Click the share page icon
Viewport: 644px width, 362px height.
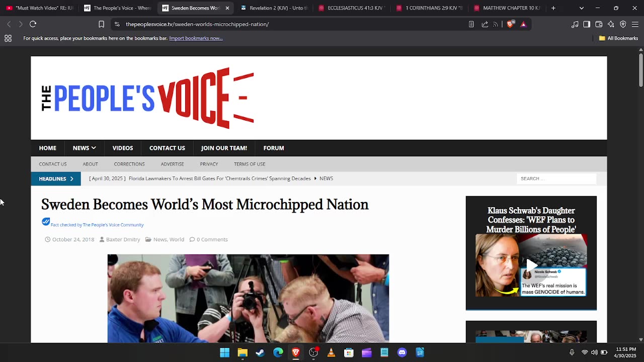click(485, 24)
